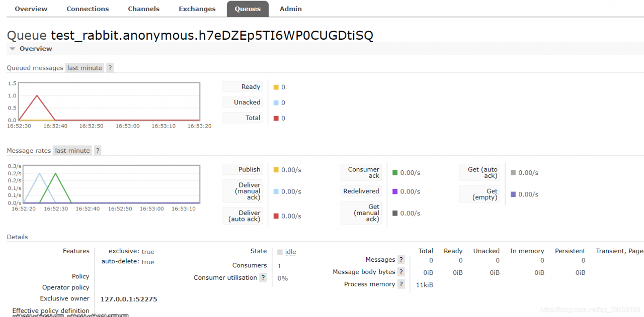The width and height of the screenshot is (644, 317).
Task: Click help icon beside Queued messages
Action: click(110, 68)
